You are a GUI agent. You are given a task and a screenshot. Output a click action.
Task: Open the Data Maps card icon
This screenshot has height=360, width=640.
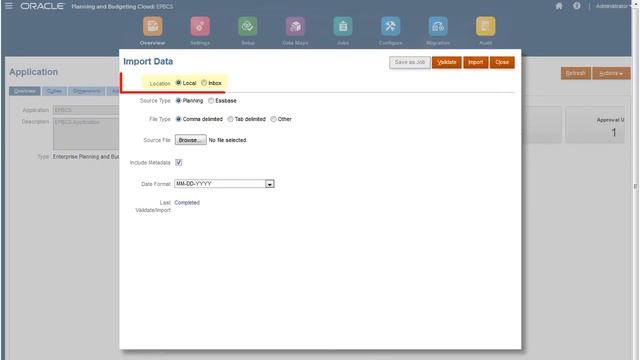[295, 26]
